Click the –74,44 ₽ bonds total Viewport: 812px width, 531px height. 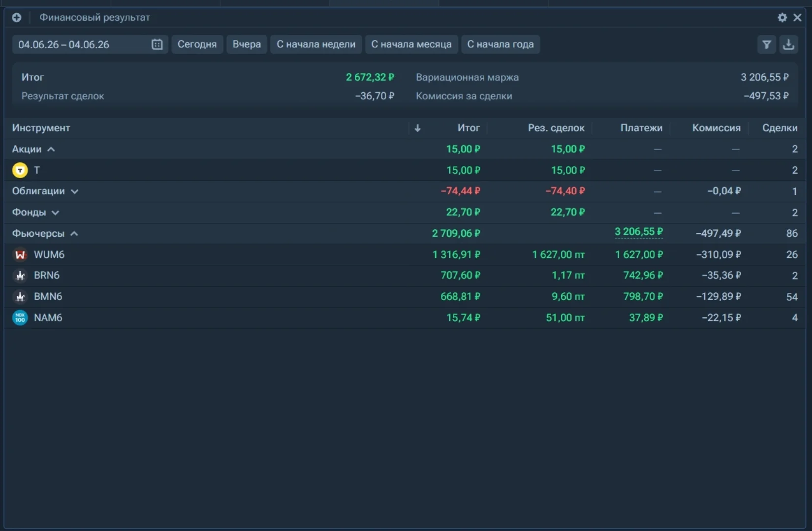coord(460,191)
